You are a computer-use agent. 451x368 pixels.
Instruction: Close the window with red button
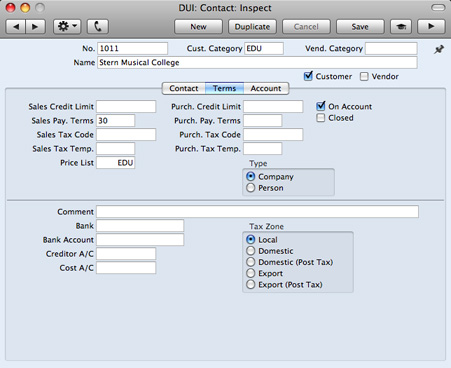click(11, 8)
